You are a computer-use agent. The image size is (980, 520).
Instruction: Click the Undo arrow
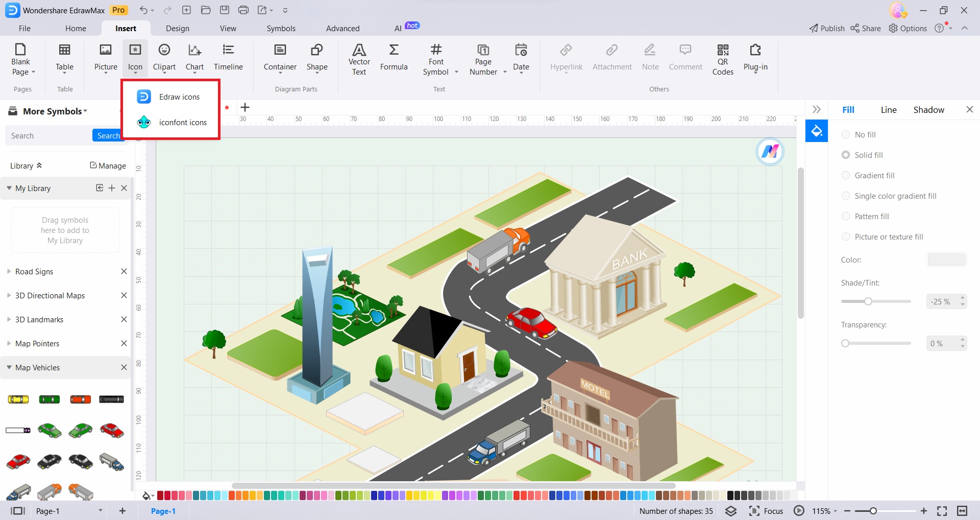point(143,10)
